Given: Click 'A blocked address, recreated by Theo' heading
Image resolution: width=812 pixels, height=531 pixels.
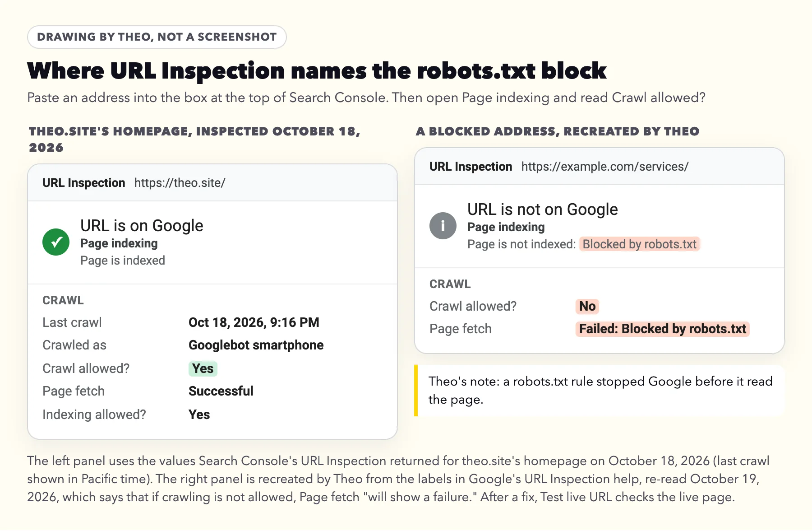Looking at the screenshot, I should [558, 131].
